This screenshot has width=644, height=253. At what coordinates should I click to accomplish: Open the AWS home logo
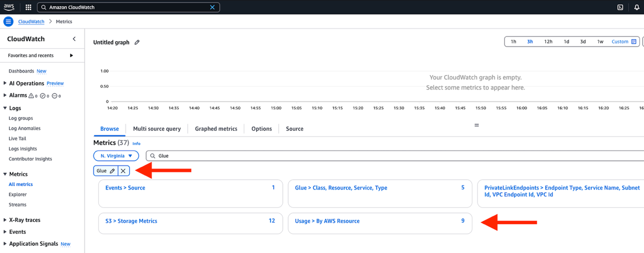(9, 7)
